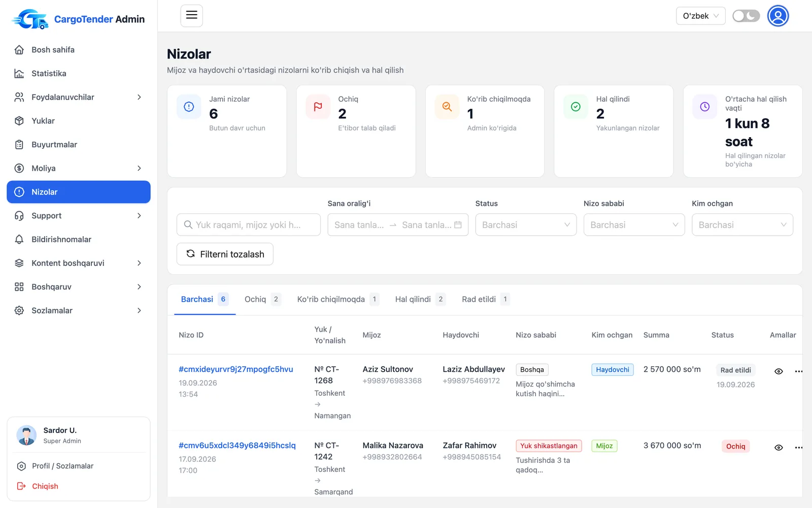
Task: Click the Chiqish logout icon
Action: pyautogui.click(x=21, y=486)
